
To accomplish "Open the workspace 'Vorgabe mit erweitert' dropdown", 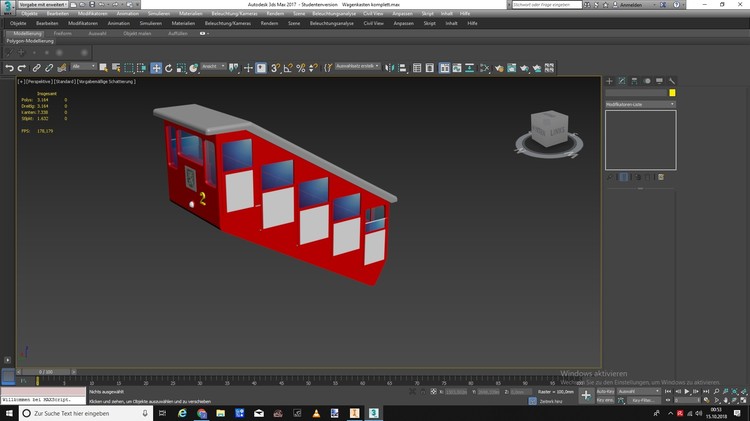I will click(x=43, y=4).
